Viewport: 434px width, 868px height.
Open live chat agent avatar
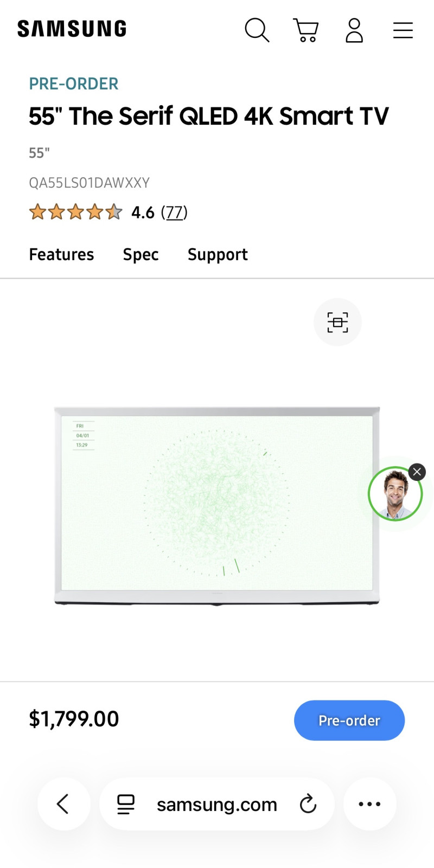click(395, 494)
